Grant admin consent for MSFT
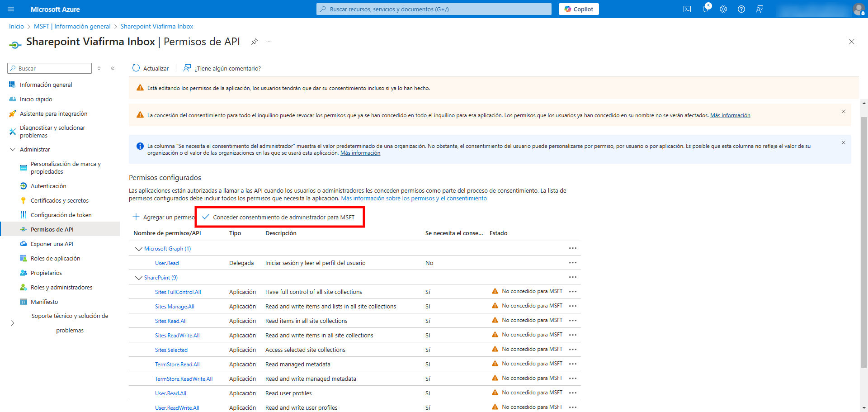Viewport: 868px width, 412px height. (x=279, y=217)
